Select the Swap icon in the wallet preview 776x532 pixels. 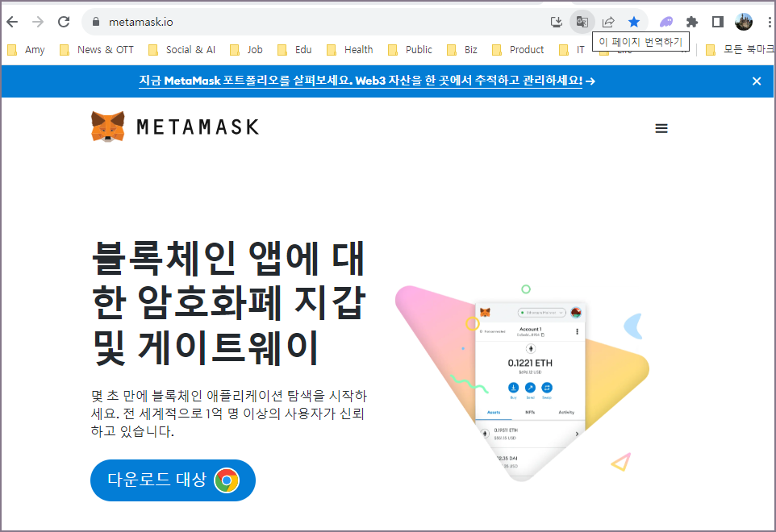point(547,388)
